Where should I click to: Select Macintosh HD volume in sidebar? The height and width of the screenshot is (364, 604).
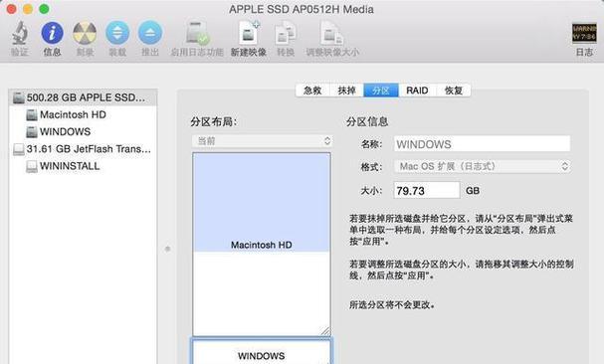83,114
